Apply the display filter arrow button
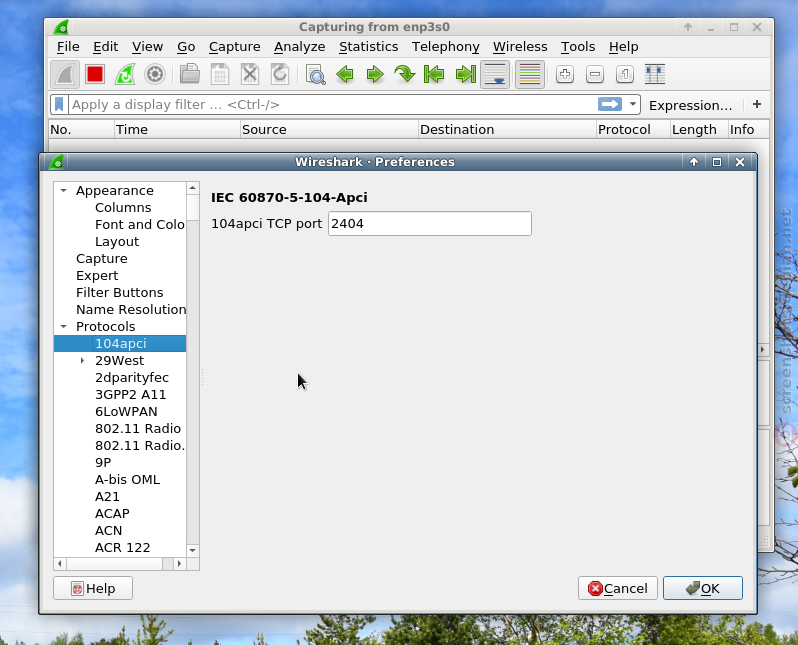 point(610,104)
